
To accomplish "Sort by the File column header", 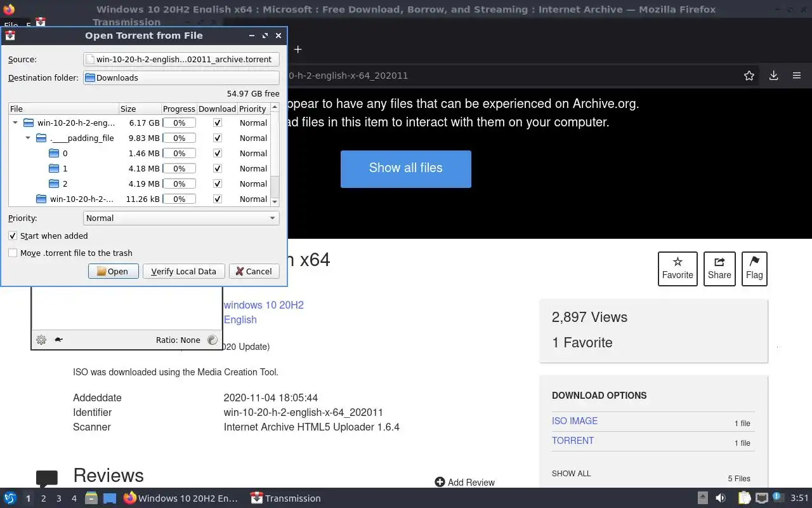I will pos(63,109).
